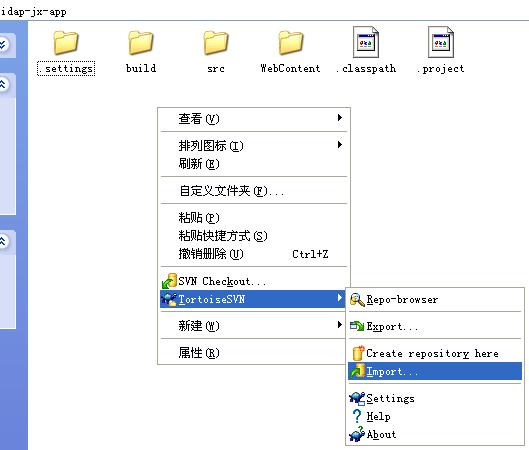Open the TortoiseSVN About entry
Image resolution: width=529 pixels, height=450 pixels.
tap(435, 434)
